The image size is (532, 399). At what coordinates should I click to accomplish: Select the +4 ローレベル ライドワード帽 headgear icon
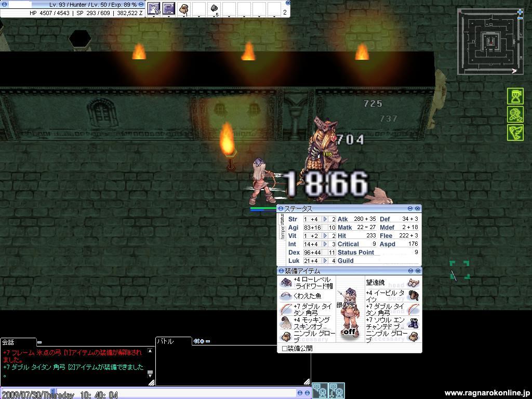point(286,282)
